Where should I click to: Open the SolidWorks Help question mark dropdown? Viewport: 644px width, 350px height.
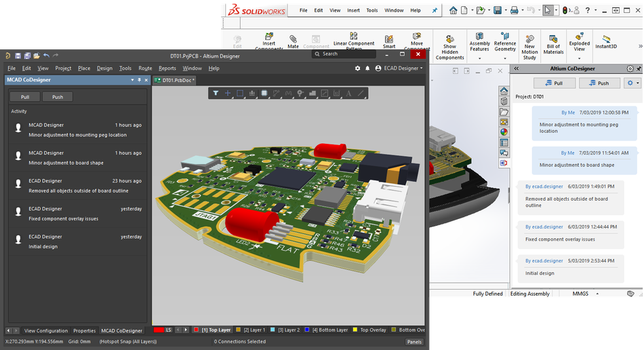point(595,10)
